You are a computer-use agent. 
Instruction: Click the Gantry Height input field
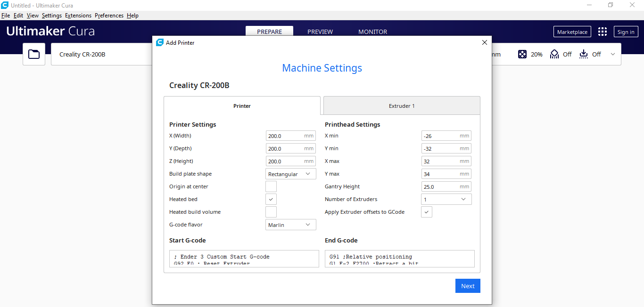click(x=441, y=186)
